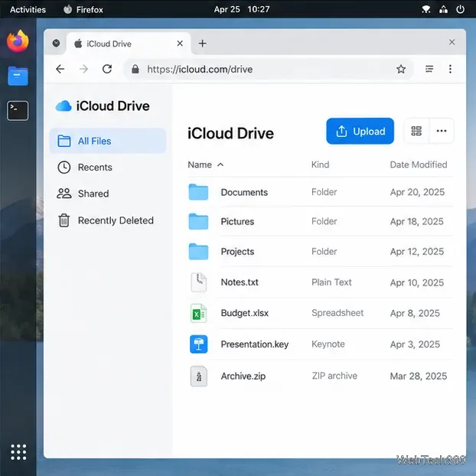Sort by the Name column header
Screen dimensions: 476x476
200,165
